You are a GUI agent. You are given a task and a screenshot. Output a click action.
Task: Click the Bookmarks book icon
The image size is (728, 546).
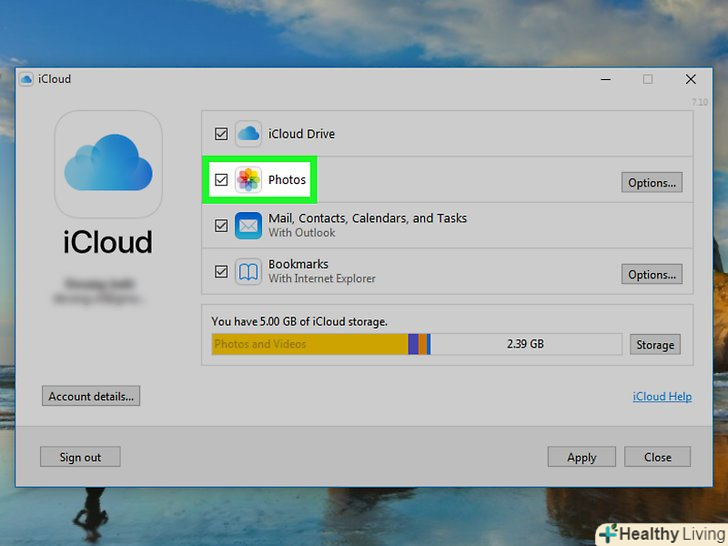pyautogui.click(x=248, y=272)
